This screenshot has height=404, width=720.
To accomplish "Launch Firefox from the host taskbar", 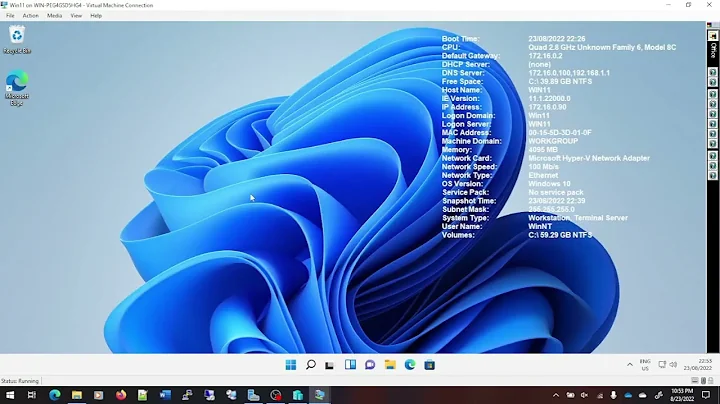I will pyautogui.click(x=121, y=395).
